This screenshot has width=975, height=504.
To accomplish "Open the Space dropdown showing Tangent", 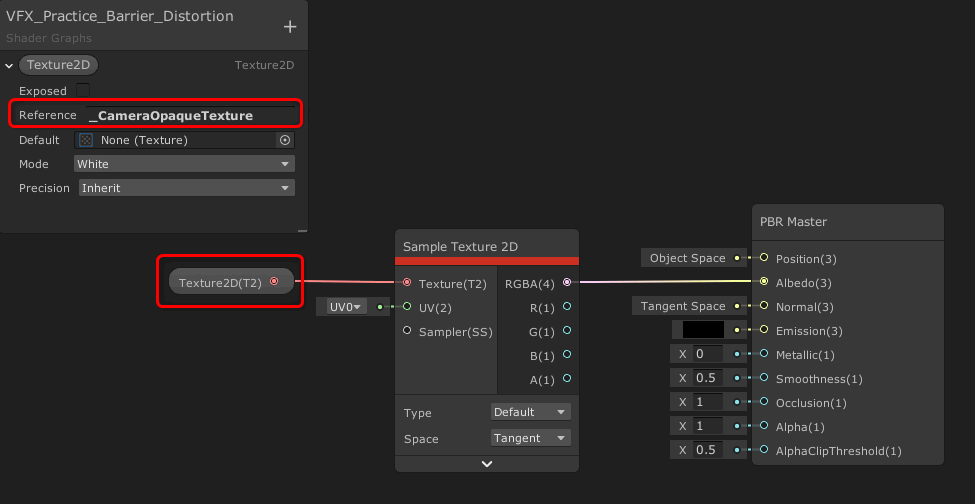I will [x=530, y=438].
